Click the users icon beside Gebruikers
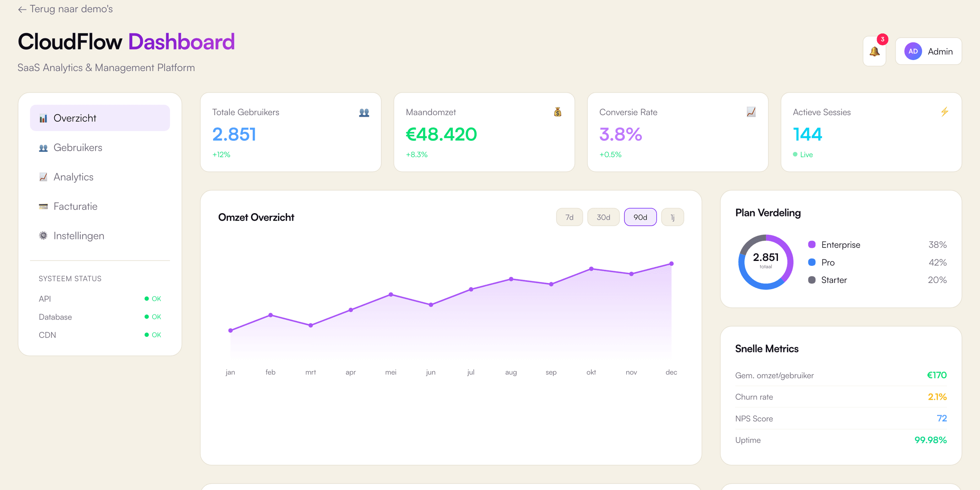Image resolution: width=980 pixels, height=490 pixels. 43,148
